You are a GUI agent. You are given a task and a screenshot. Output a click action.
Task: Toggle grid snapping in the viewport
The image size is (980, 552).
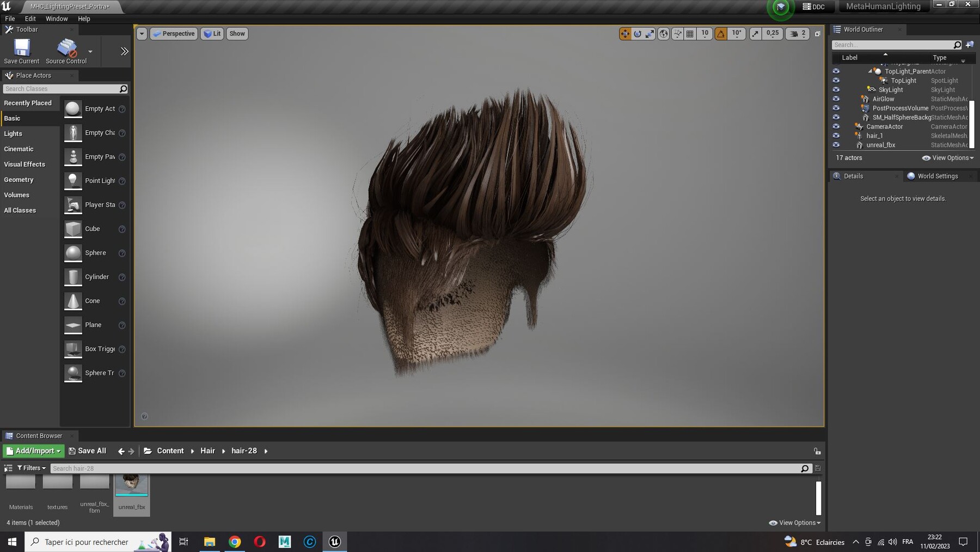[690, 34]
